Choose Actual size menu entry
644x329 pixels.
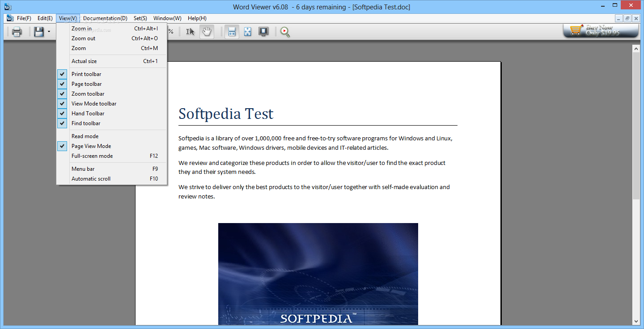(112, 61)
